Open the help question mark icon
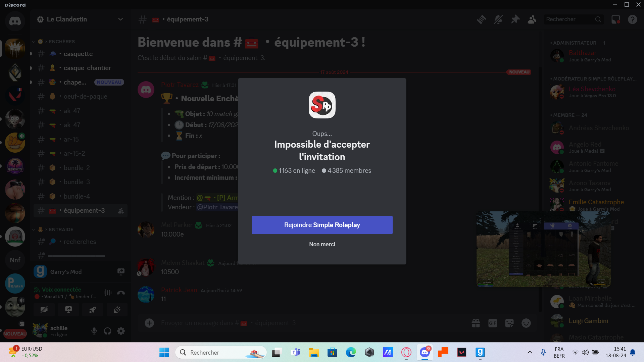This screenshot has height=362, width=644. coord(633,19)
